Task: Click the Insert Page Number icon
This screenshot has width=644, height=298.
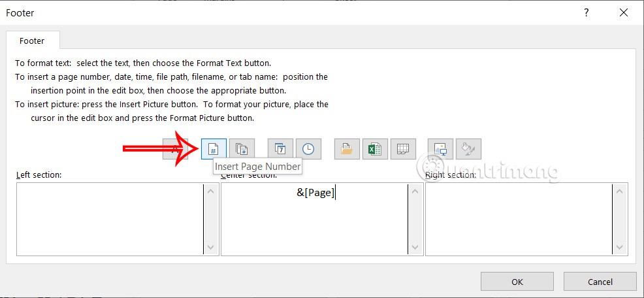Action: click(x=214, y=149)
